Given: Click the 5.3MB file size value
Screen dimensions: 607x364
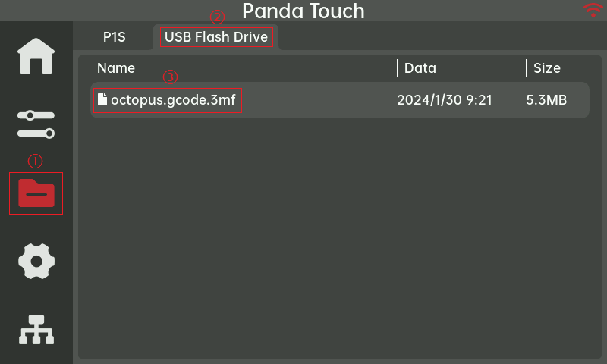Looking at the screenshot, I should pos(546,100).
